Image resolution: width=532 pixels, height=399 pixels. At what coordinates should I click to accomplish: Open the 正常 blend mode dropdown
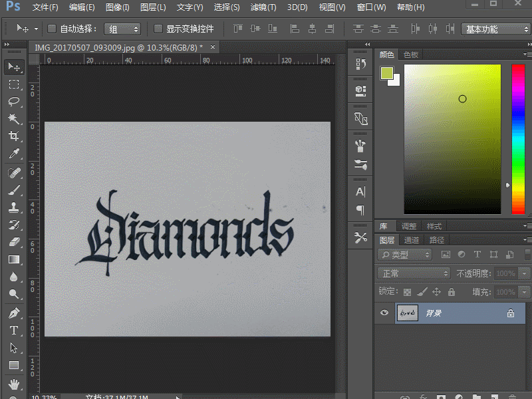[414, 273]
